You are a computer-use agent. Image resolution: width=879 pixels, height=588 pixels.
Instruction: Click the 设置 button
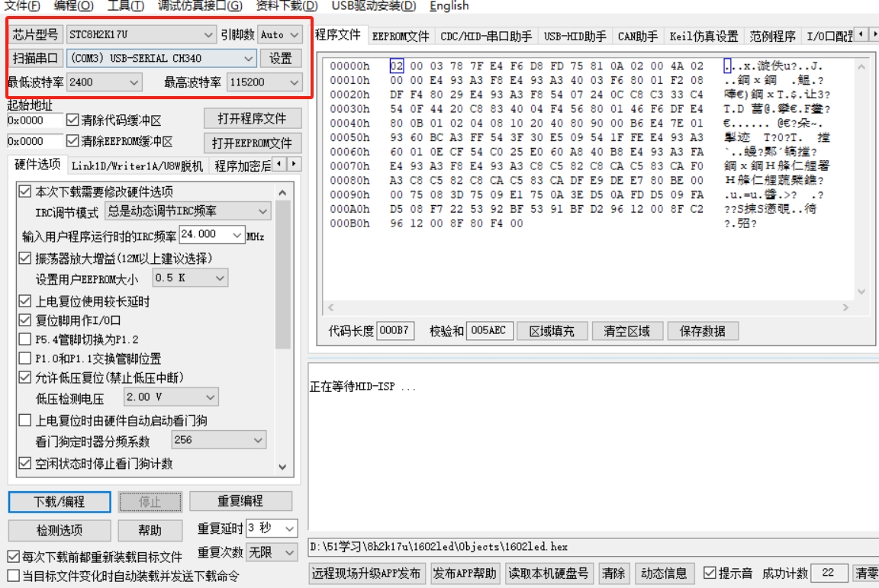[x=281, y=58]
